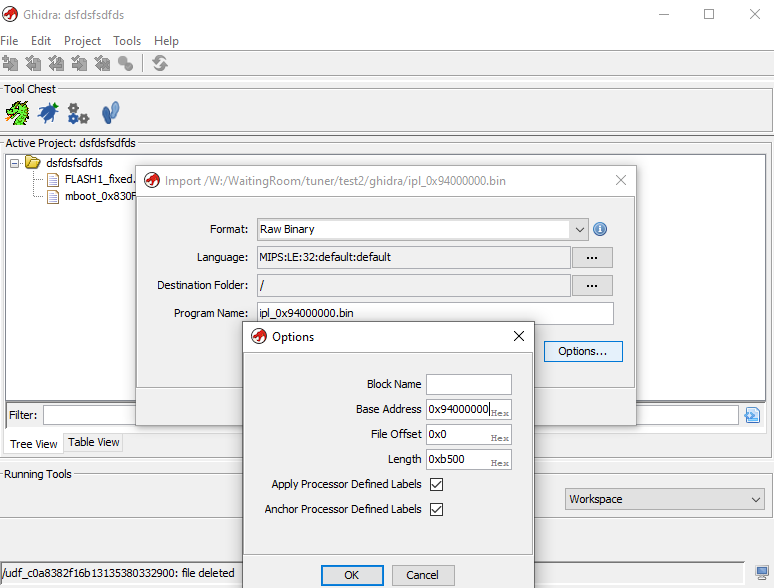Click FLASH1_fixed file icon in tree
Screen dimensions: 774x588
pos(53,180)
